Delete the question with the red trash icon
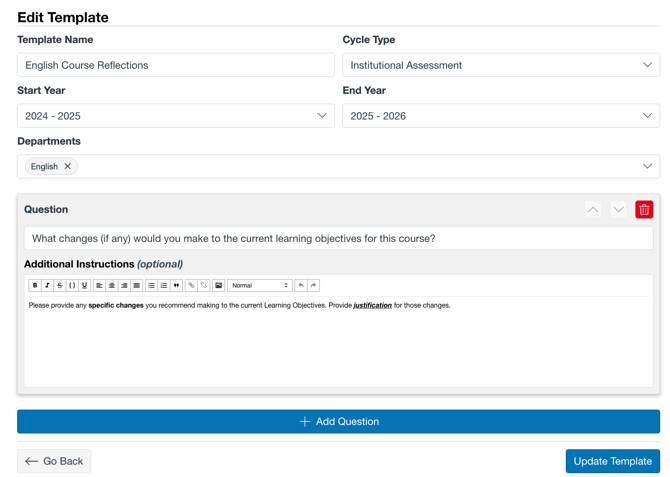The image size is (670, 477). 644,210
